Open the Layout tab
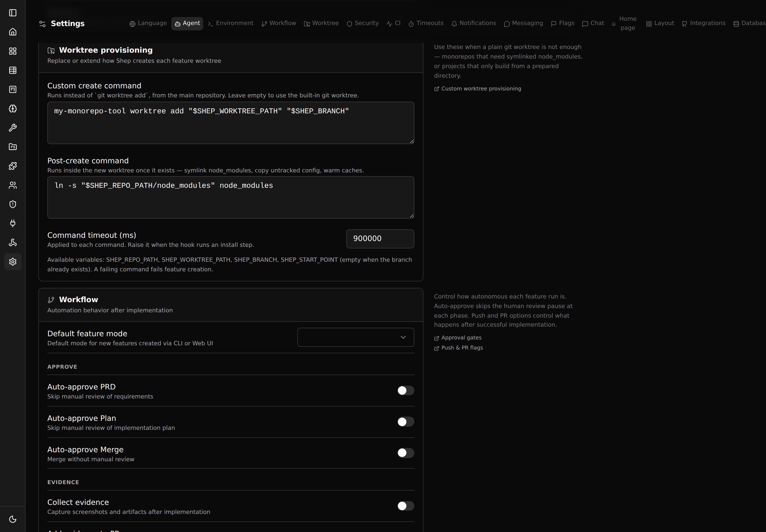The width and height of the screenshot is (766, 532). click(660, 23)
